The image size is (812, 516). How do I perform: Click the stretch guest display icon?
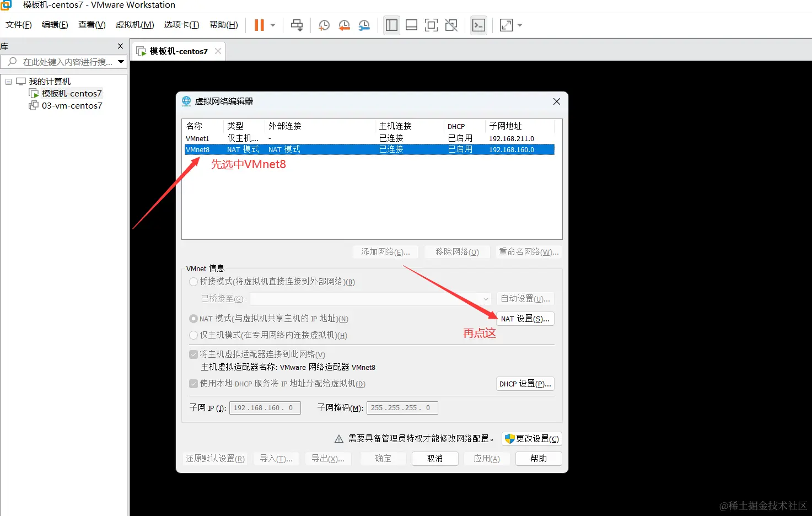pyautogui.click(x=506, y=25)
